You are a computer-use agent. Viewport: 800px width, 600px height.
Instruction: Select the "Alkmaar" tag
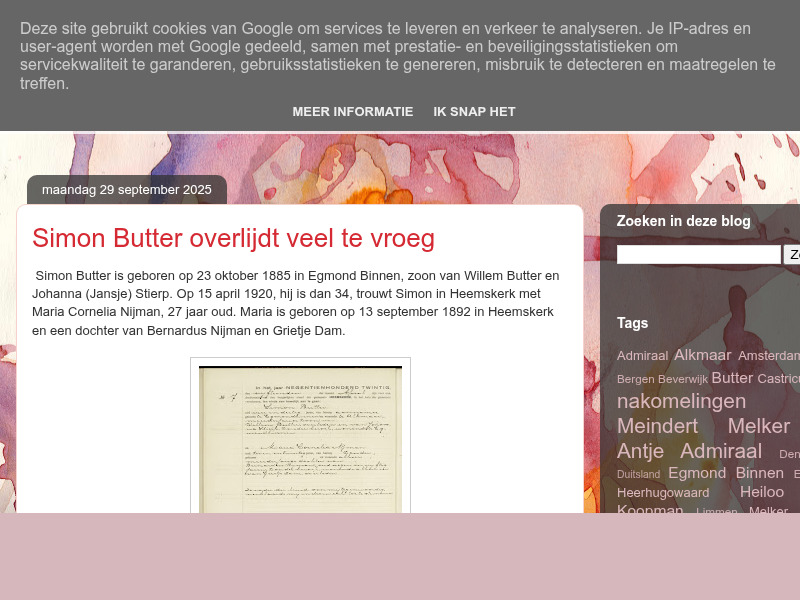(702, 354)
